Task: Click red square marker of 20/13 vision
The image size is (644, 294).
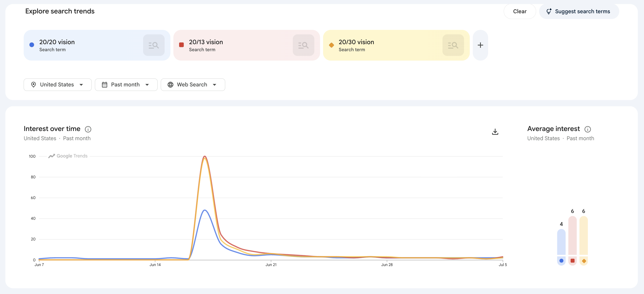Action: [x=181, y=45]
